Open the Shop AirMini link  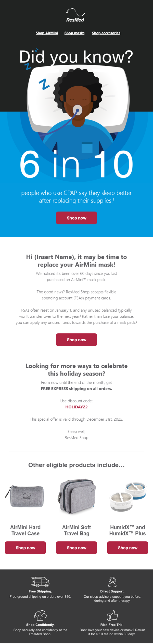coord(47,33)
